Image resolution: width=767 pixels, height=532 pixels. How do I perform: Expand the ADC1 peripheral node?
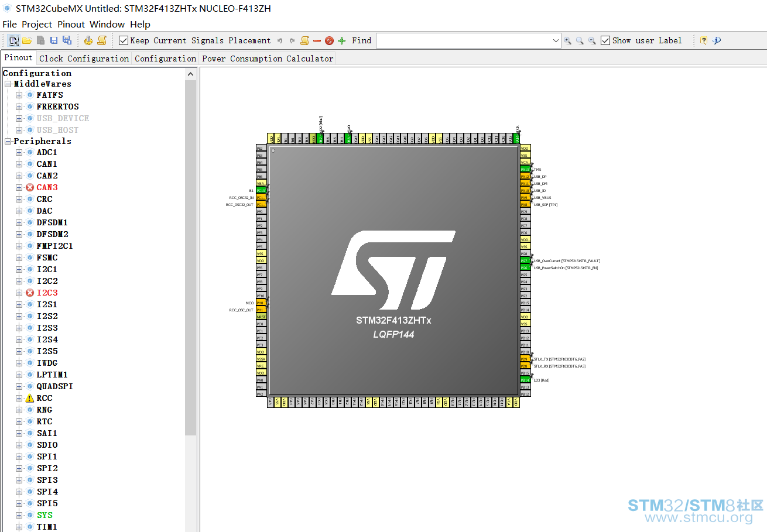[x=19, y=152]
